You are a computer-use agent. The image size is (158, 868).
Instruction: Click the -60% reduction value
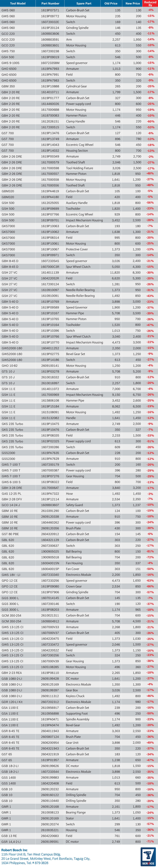[150, 121]
